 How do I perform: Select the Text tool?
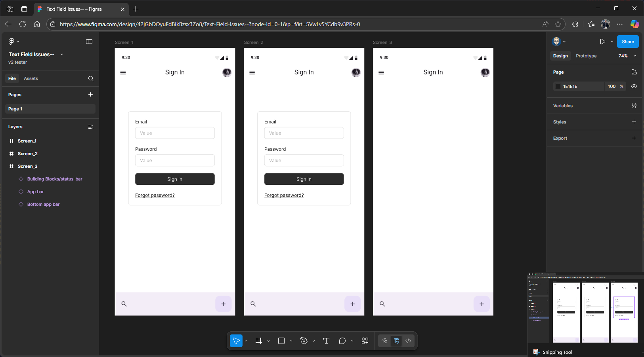[x=326, y=341]
